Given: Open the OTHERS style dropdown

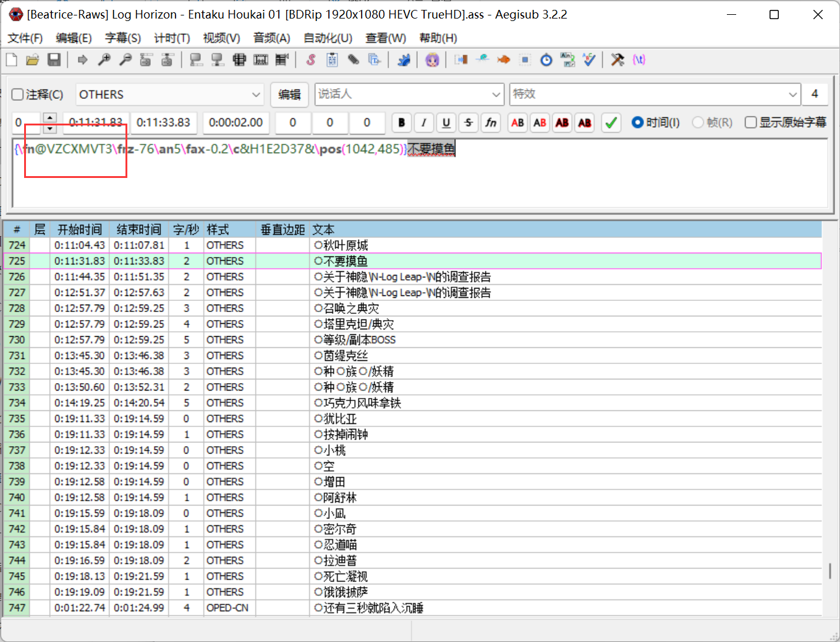Looking at the screenshot, I should pyautogui.click(x=170, y=95).
